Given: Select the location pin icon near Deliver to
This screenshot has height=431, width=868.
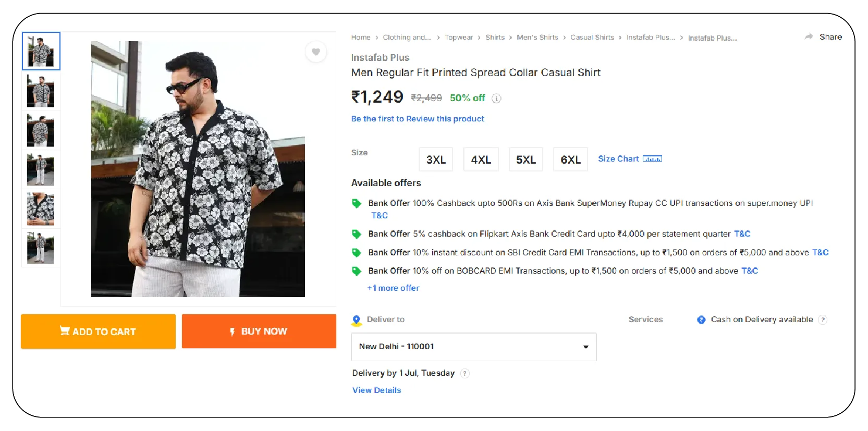Looking at the screenshot, I should point(357,319).
